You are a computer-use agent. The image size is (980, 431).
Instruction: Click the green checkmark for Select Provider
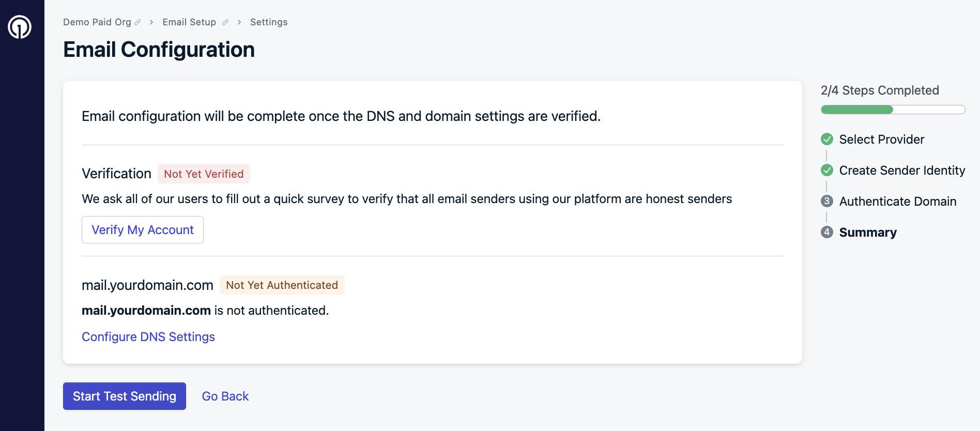[x=827, y=139]
